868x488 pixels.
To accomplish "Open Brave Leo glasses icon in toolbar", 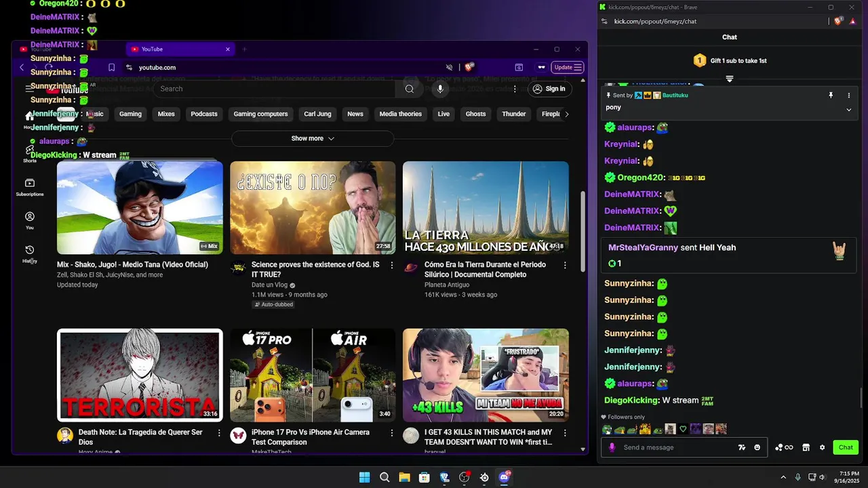I will (x=541, y=67).
